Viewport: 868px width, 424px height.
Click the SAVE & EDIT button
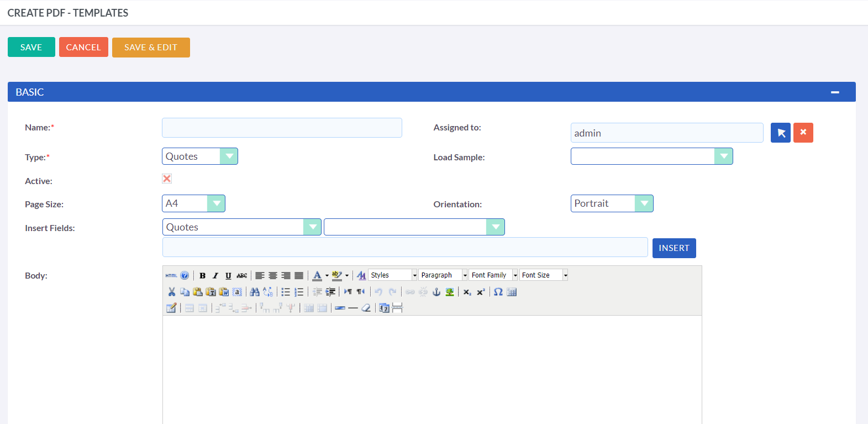pos(151,48)
